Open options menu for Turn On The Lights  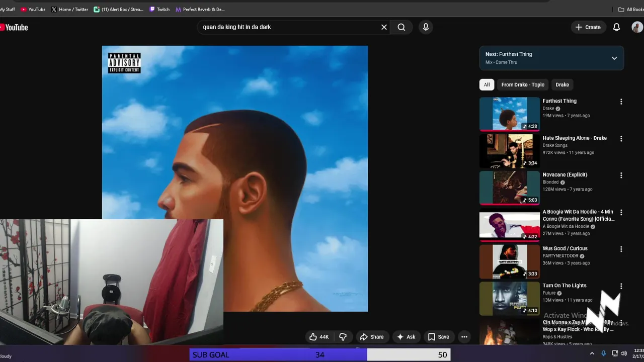click(x=621, y=286)
